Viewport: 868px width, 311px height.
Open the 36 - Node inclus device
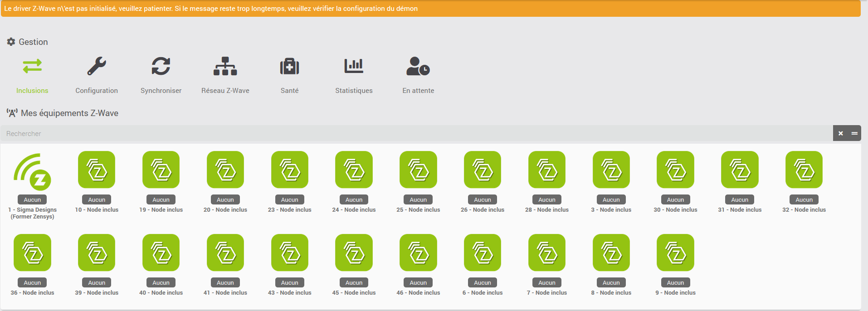32,253
